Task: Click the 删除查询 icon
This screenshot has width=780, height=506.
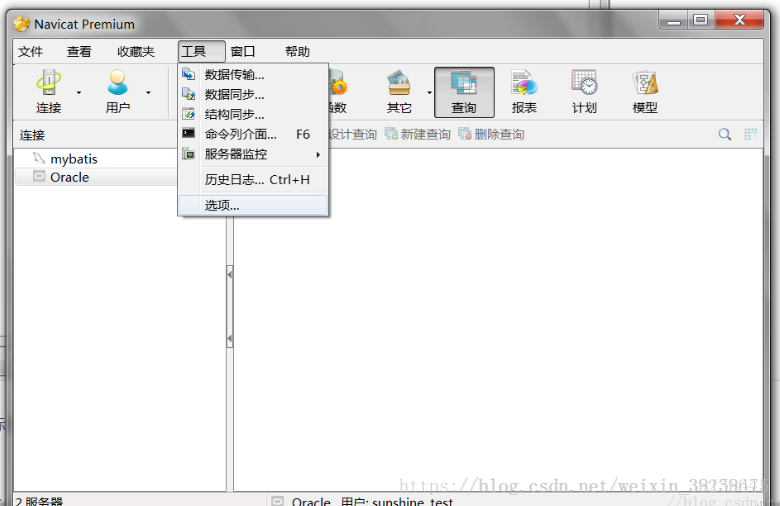Action: coord(465,134)
